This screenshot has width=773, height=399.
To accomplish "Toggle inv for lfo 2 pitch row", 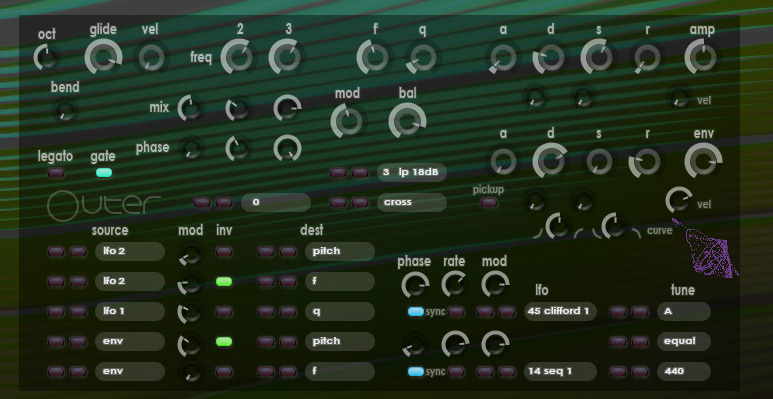I will click(x=224, y=252).
